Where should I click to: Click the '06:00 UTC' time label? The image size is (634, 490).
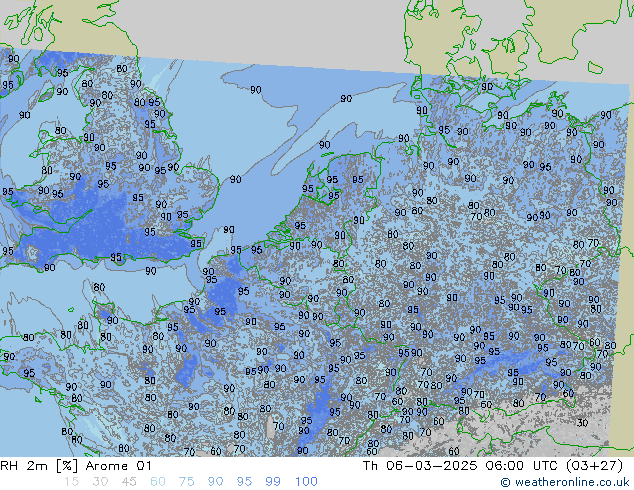[x=521, y=466]
